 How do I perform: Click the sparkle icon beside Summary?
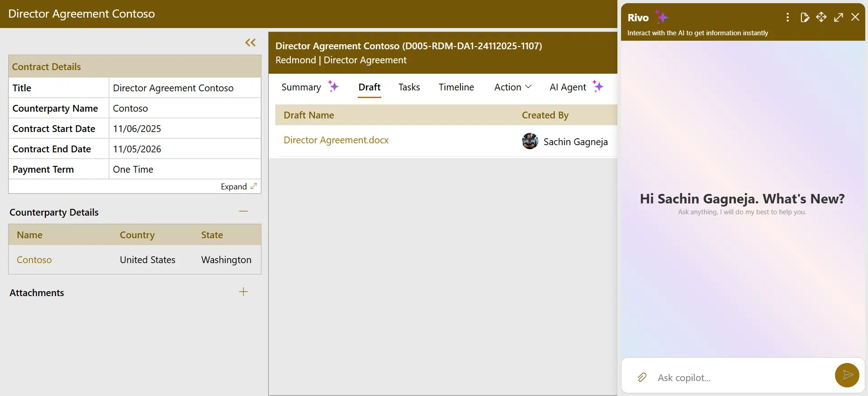333,86
